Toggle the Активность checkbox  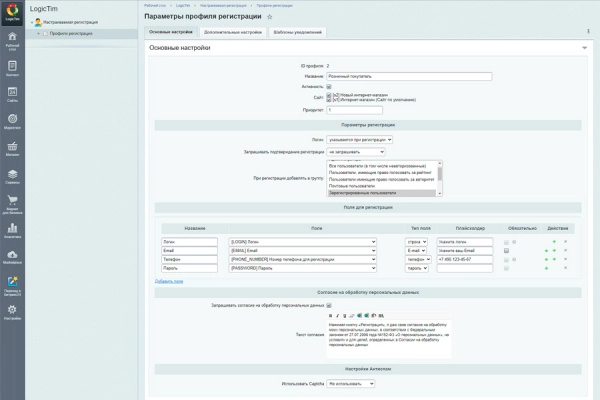pyautogui.click(x=329, y=87)
